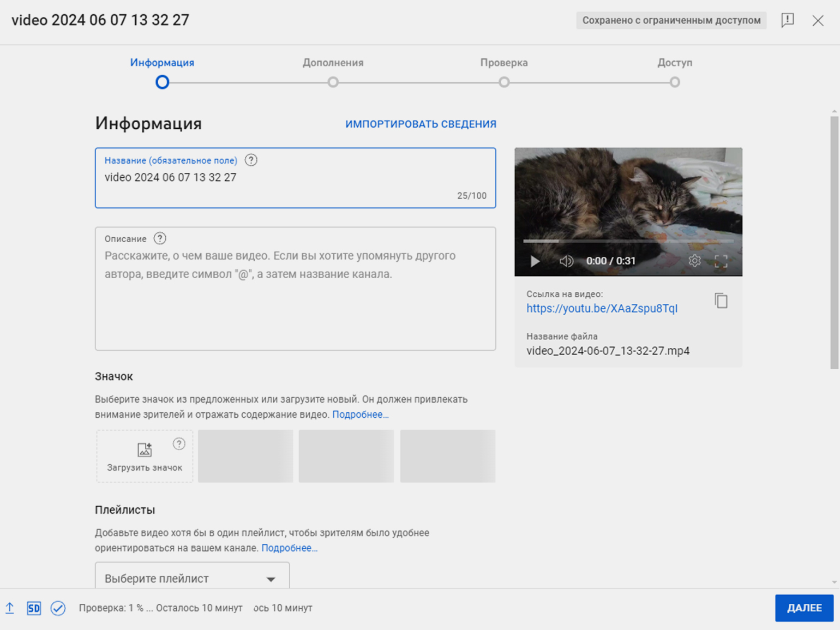Open Подробнее link in Значок section

pos(361,415)
